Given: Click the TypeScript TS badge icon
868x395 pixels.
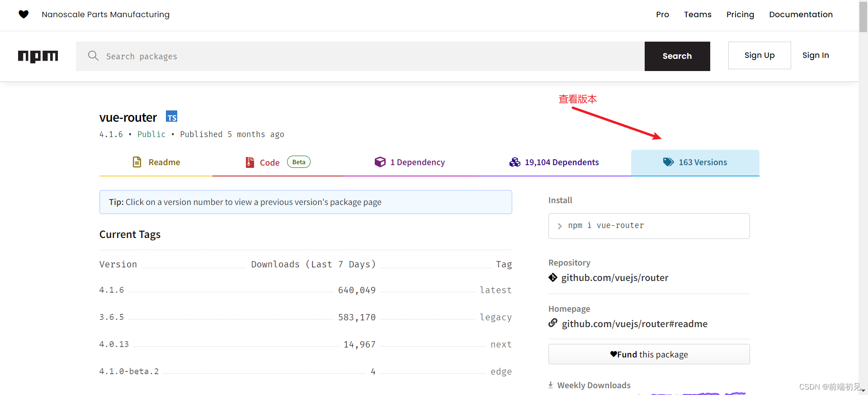Looking at the screenshot, I should tap(171, 116).
